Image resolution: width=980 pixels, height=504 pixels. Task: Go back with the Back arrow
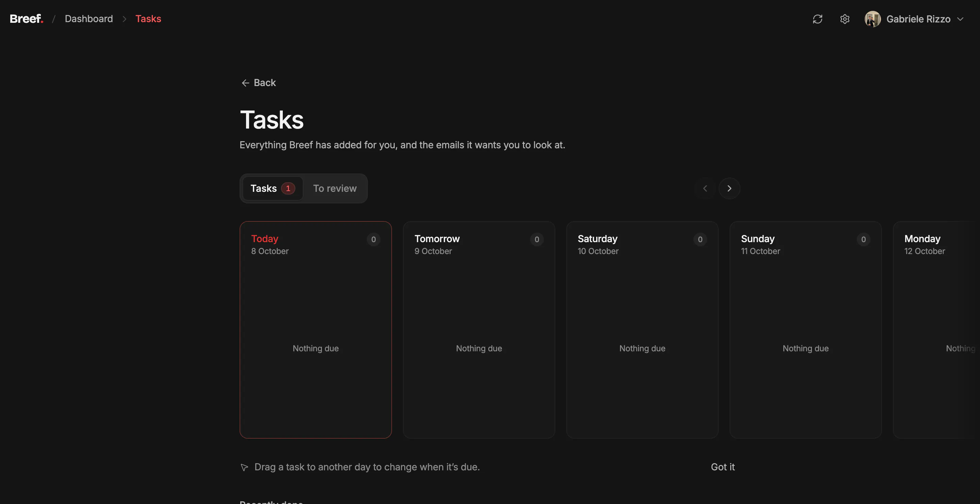[x=259, y=83]
